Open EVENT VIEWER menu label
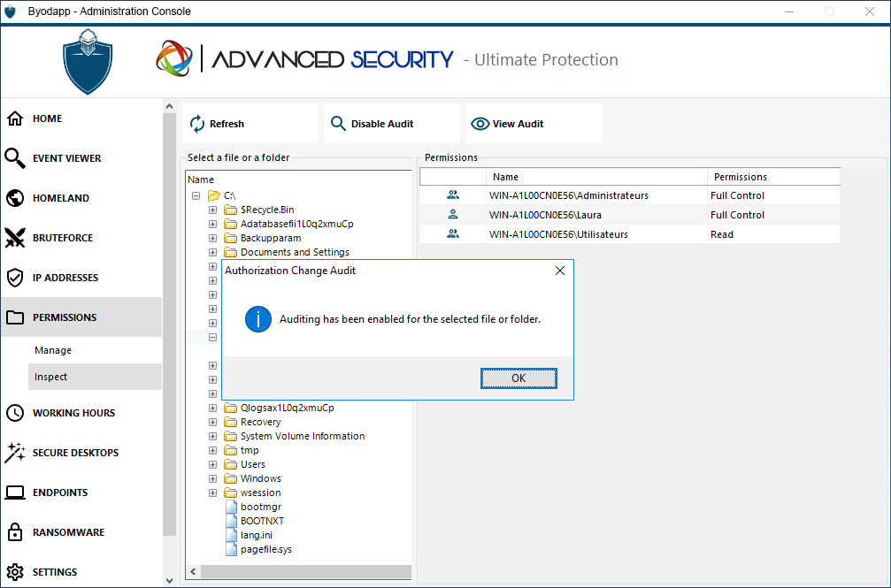The width and height of the screenshot is (891, 588). coord(66,158)
